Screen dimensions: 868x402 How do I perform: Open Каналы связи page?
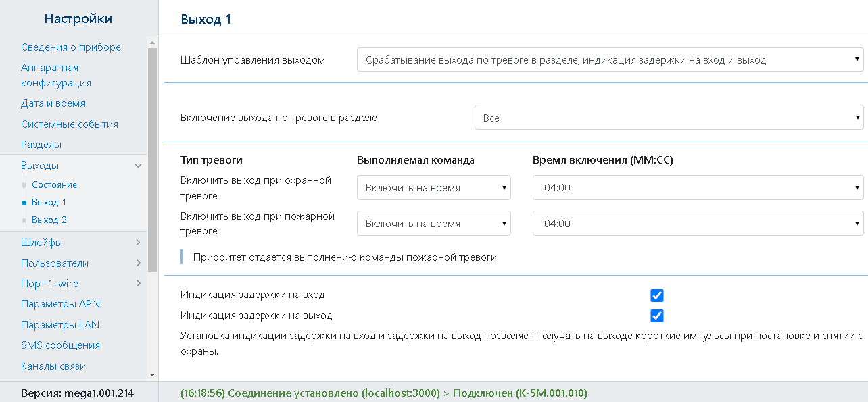pyautogui.click(x=53, y=366)
